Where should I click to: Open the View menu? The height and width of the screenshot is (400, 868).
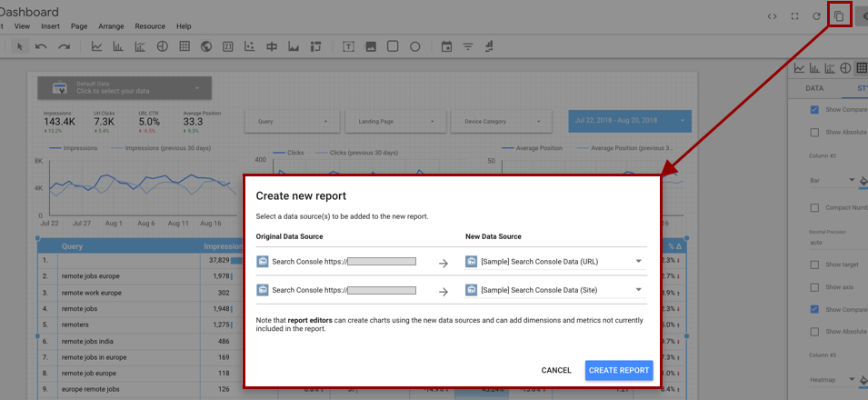point(22,26)
